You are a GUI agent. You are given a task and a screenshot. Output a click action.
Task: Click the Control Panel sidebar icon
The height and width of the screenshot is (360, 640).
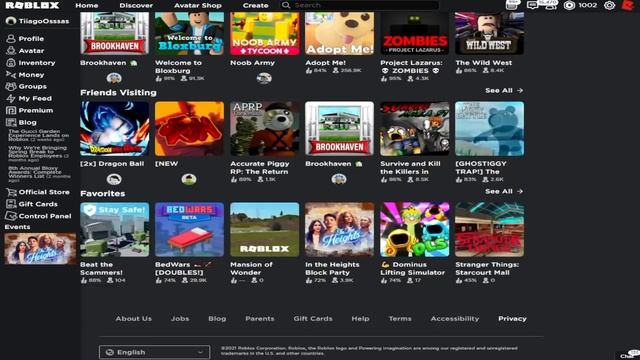11,216
